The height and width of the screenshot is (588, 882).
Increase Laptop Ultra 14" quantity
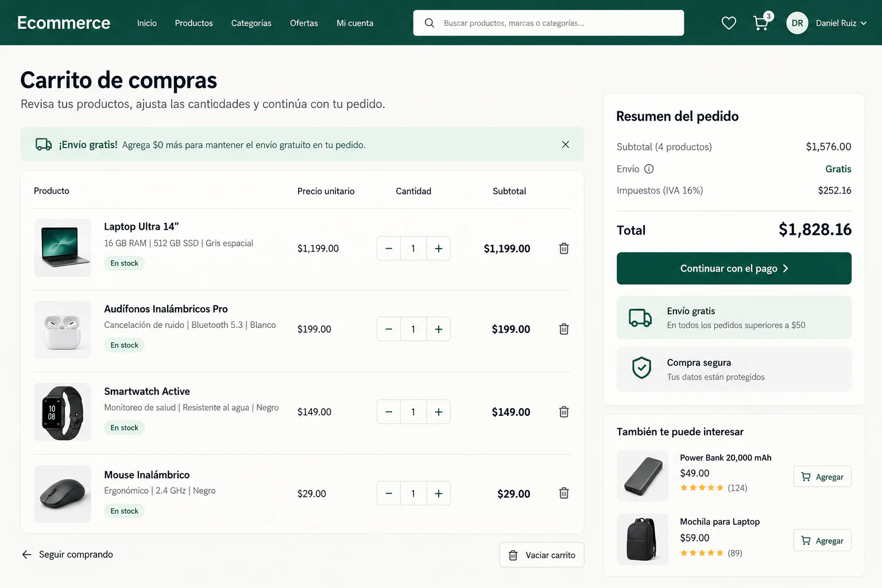click(439, 249)
